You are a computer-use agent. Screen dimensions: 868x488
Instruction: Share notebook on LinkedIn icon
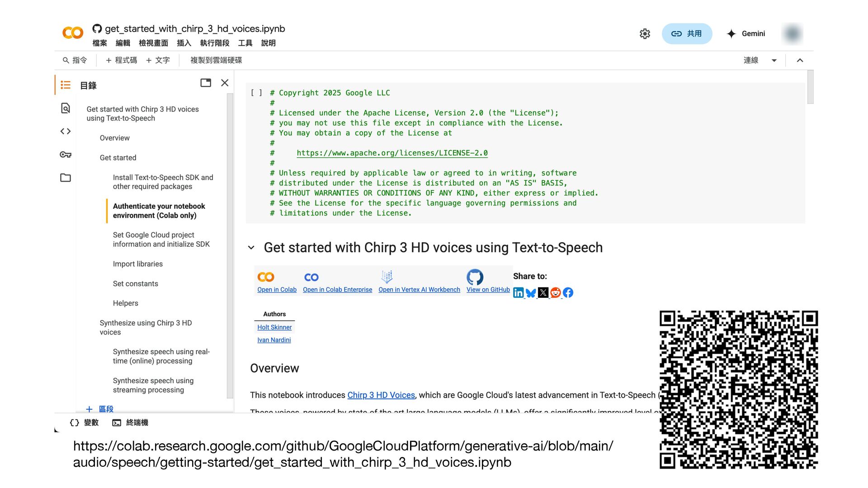[x=518, y=293]
